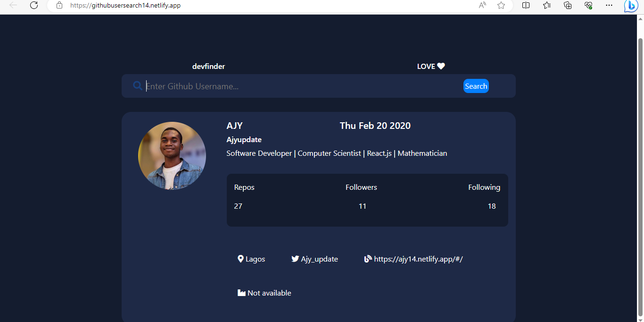644x322 pixels.
Task: Click the magnifier search icon
Action: 138,85
